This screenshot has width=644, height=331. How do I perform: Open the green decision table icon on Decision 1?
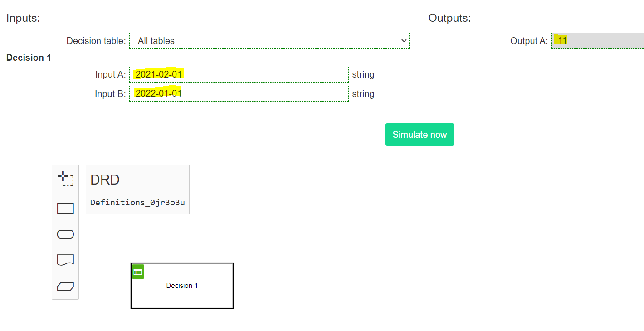point(137,272)
